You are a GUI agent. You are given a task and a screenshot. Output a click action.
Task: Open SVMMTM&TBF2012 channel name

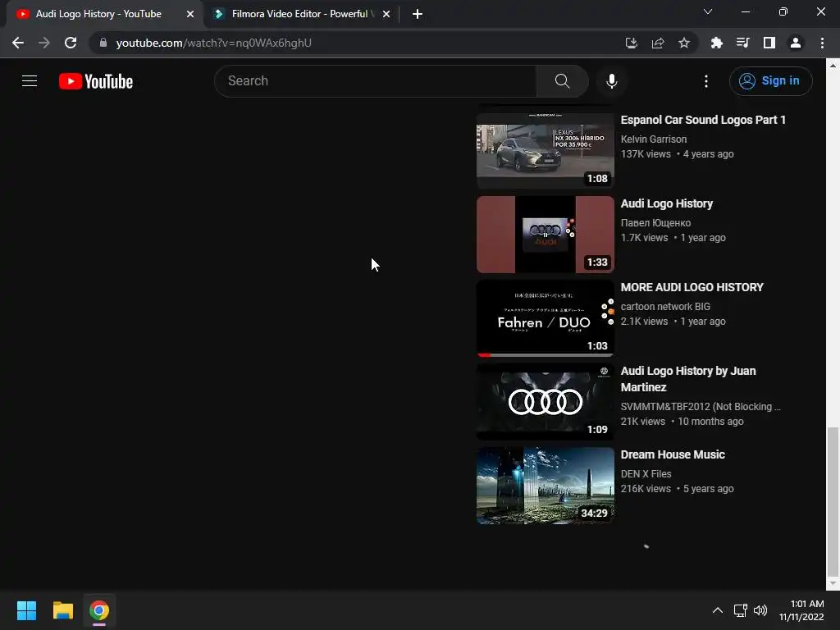click(701, 407)
